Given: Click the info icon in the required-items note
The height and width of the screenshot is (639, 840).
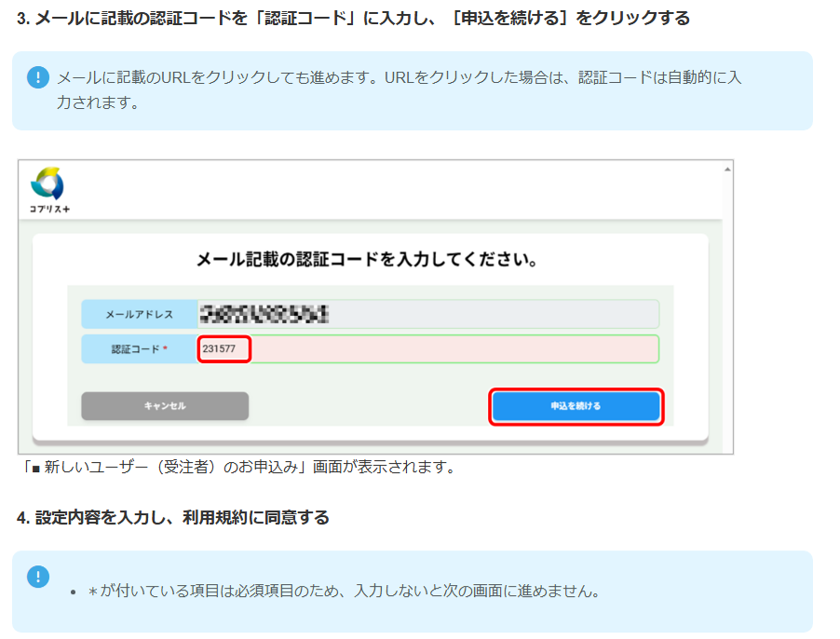Looking at the screenshot, I should click(38, 577).
